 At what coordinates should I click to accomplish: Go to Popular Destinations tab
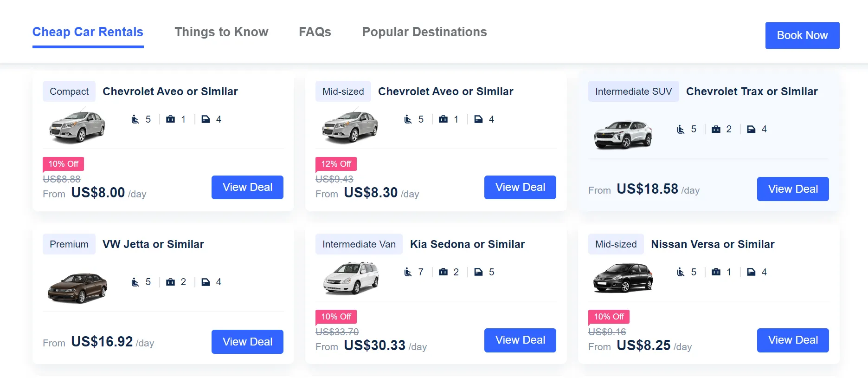(424, 32)
